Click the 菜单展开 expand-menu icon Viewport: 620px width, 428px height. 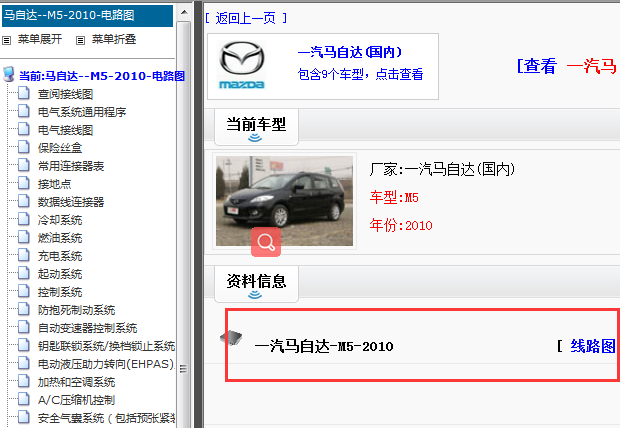pos(6,40)
